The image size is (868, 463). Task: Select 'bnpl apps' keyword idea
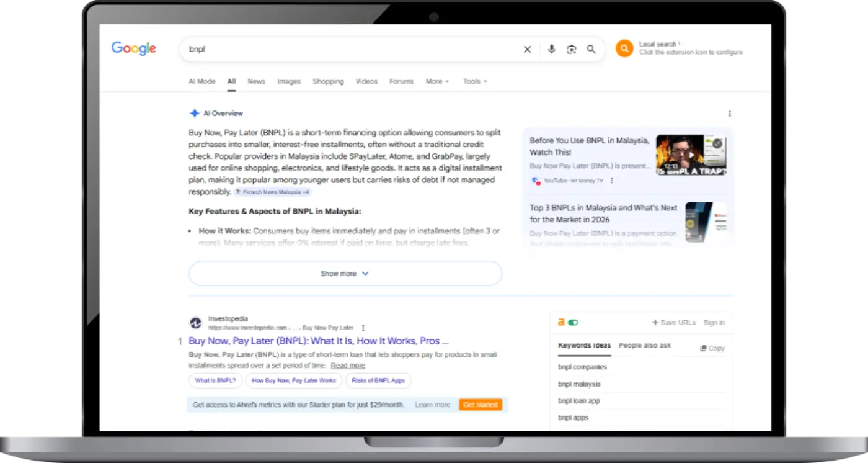(573, 418)
